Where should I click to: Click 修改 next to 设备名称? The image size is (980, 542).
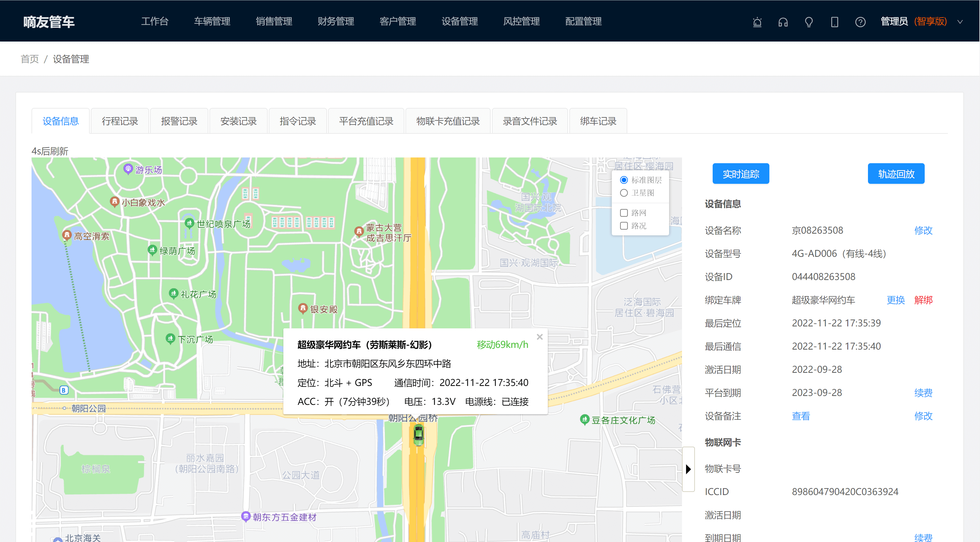(923, 230)
